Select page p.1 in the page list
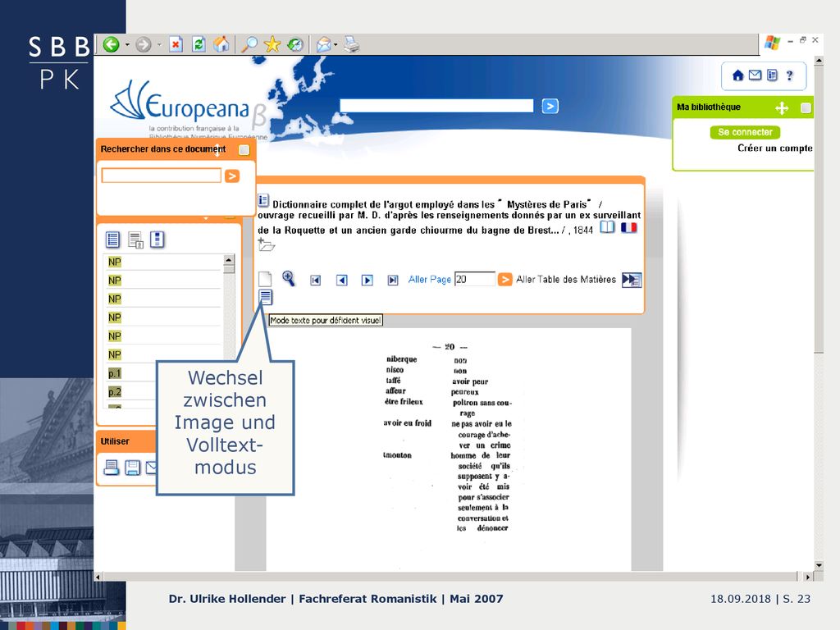This screenshot has width=840, height=630. tap(115, 373)
